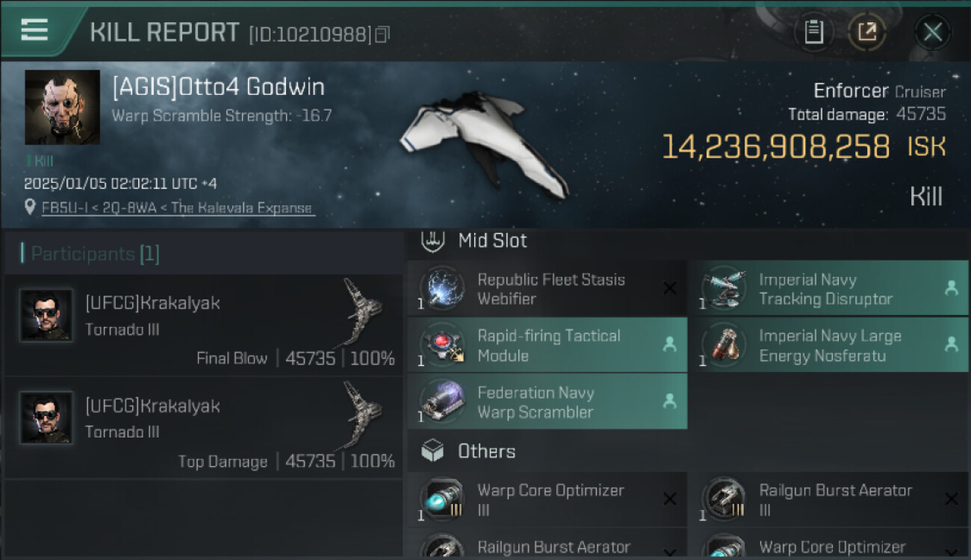The width and height of the screenshot is (971, 560).
Task: Click the Imperial Navy Tracking Disruptor icon
Action: point(723,289)
